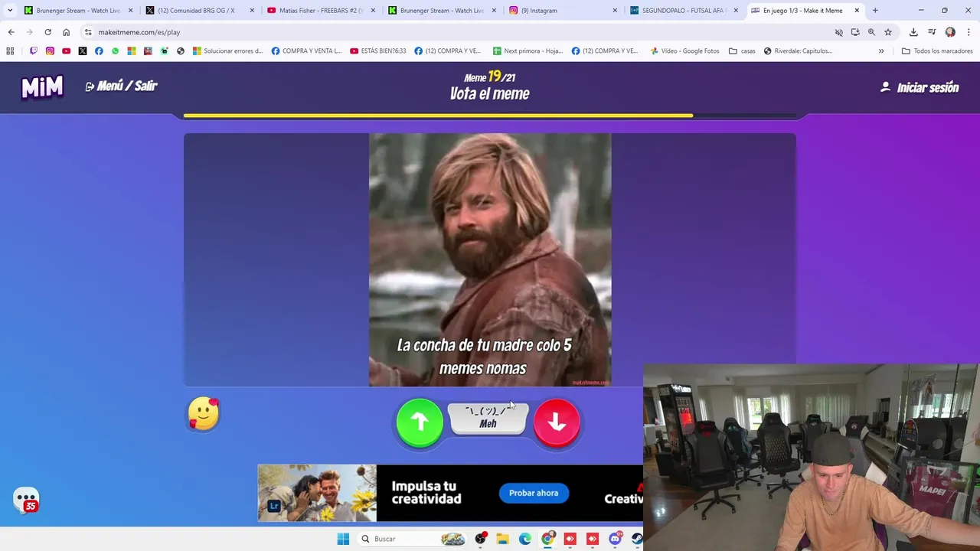This screenshot has height=551, width=980.
Task: Open Next primora - Hoja bookmark
Action: [x=528, y=51]
